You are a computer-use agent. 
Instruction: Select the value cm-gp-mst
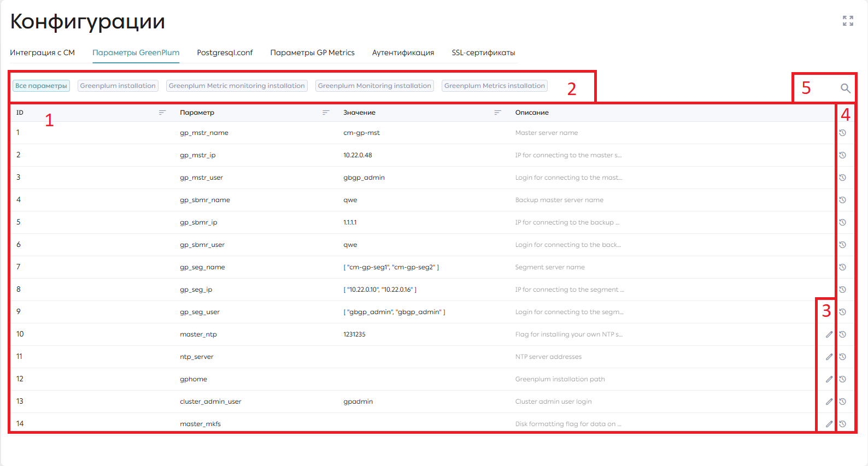coord(361,133)
